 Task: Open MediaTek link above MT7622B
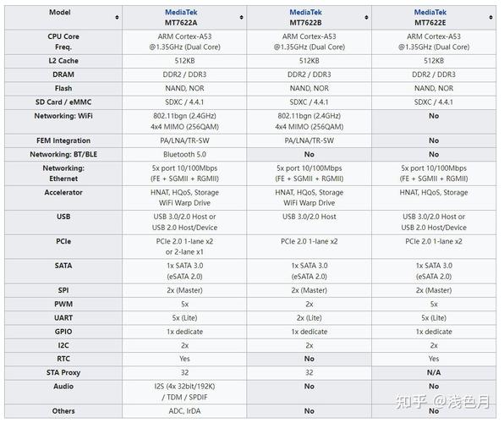click(305, 12)
